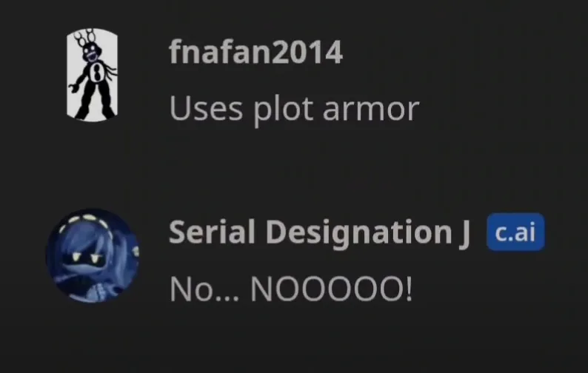Click the yellow headband lights on J's avatar
This screenshot has height=373, width=588.
click(81, 219)
